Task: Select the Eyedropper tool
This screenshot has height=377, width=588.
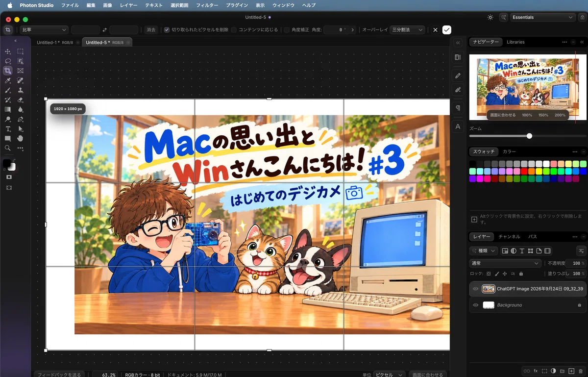Action: coord(8,80)
